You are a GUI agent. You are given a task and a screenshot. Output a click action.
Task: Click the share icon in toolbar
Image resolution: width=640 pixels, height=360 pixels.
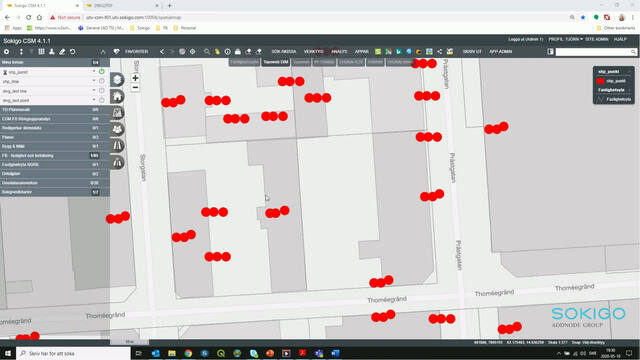439,52
